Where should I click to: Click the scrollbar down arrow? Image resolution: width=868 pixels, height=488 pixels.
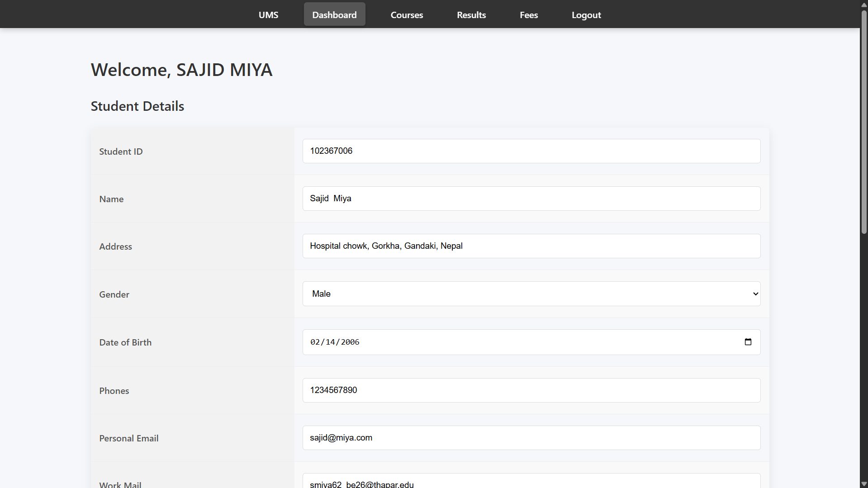point(864,484)
